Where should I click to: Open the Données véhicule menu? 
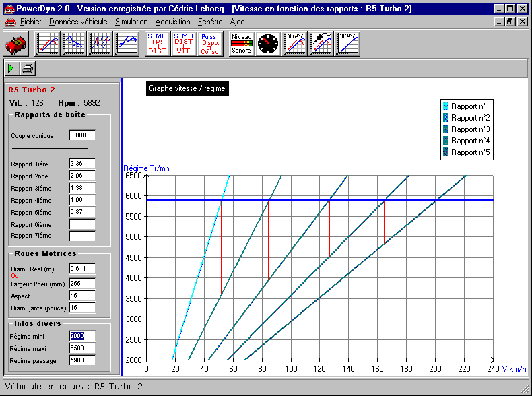(78, 22)
